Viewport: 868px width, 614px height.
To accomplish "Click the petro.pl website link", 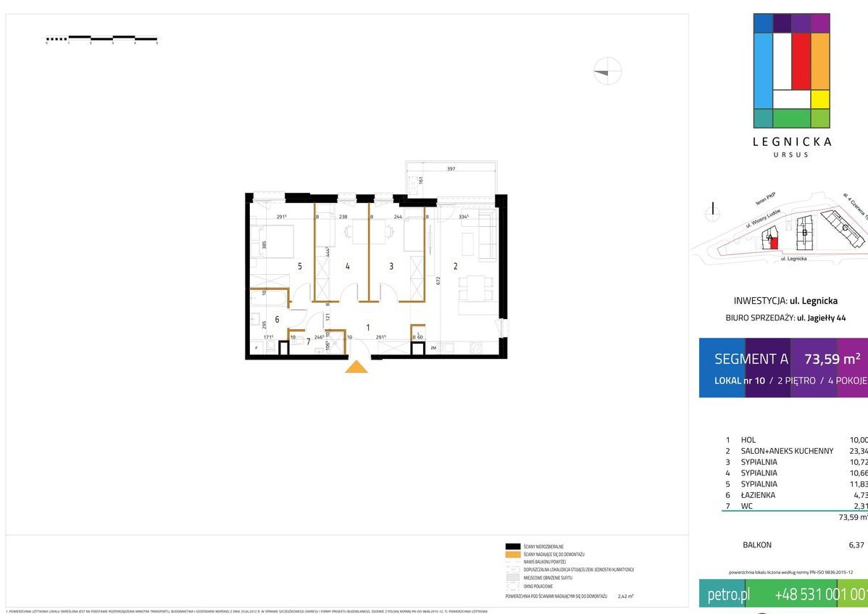I will coord(728,595).
